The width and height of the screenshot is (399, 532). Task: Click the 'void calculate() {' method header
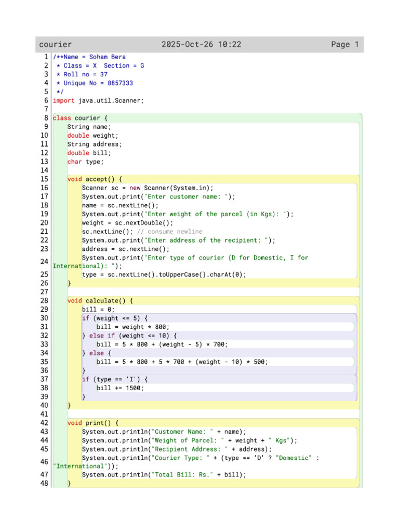(x=100, y=301)
